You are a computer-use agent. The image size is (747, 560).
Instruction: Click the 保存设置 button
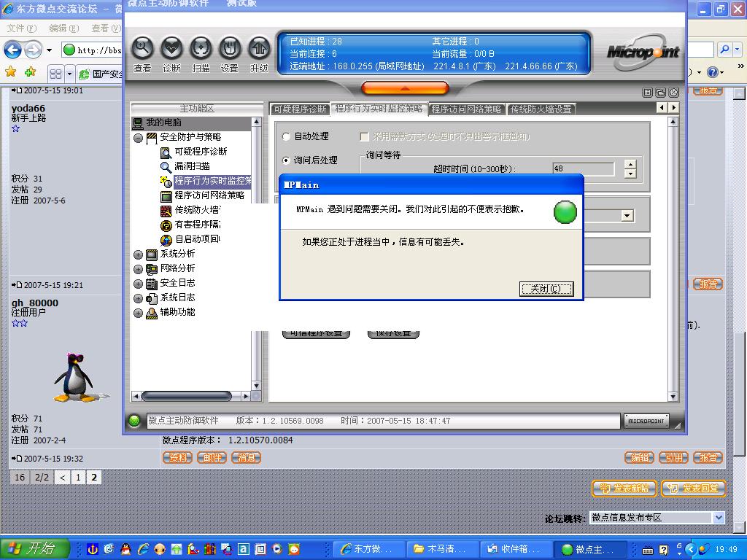pyautogui.click(x=393, y=334)
